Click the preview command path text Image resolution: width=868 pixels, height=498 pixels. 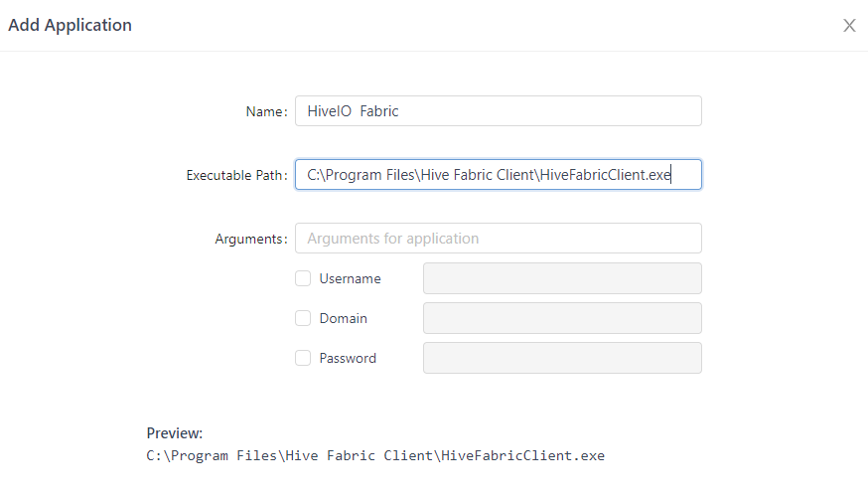coord(375,456)
